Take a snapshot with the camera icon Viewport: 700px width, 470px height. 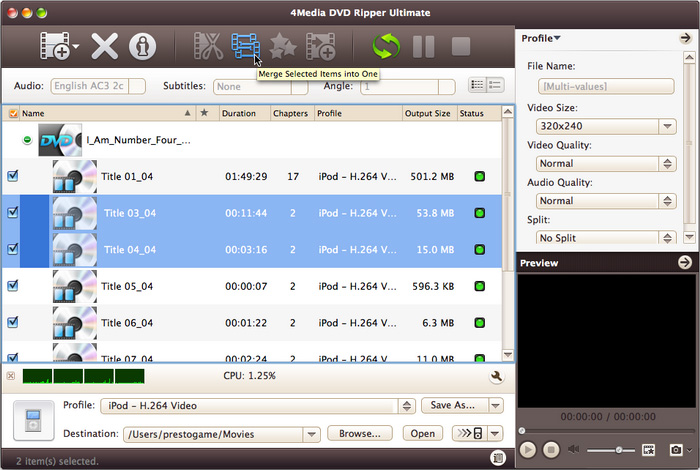coord(676,450)
